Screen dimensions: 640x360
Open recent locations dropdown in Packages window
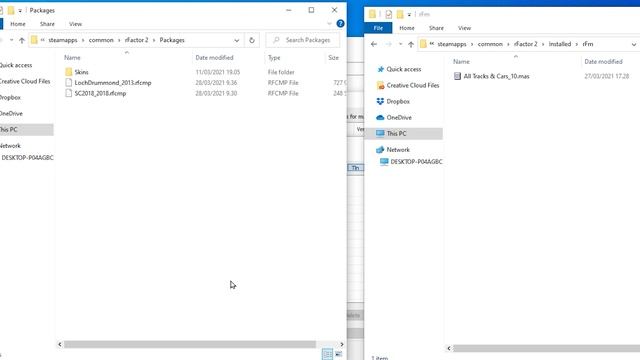click(x=11, y=40)
